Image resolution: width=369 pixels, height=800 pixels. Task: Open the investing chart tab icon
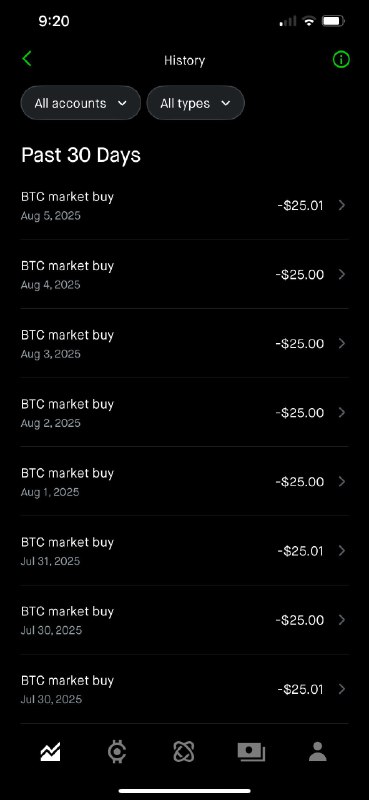pos(51,752)
